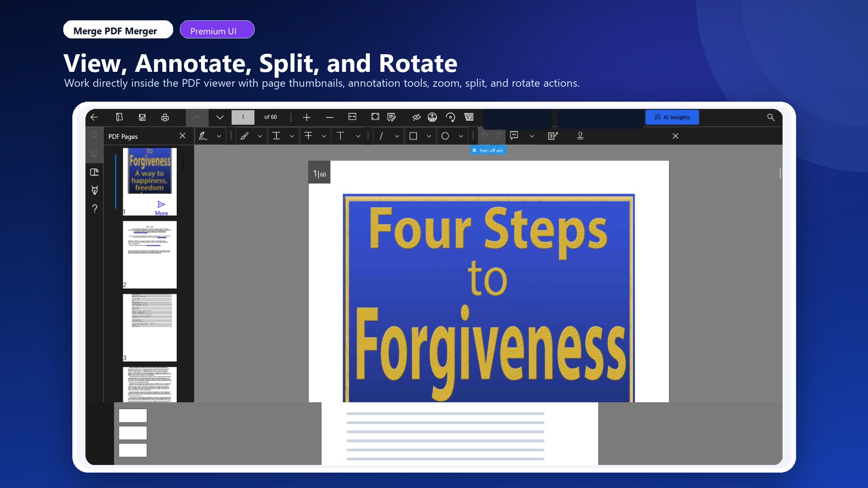Hide annotations with crossed-eye icon
This screenshot has width=868, height=488.
click(x=416, y=117)
